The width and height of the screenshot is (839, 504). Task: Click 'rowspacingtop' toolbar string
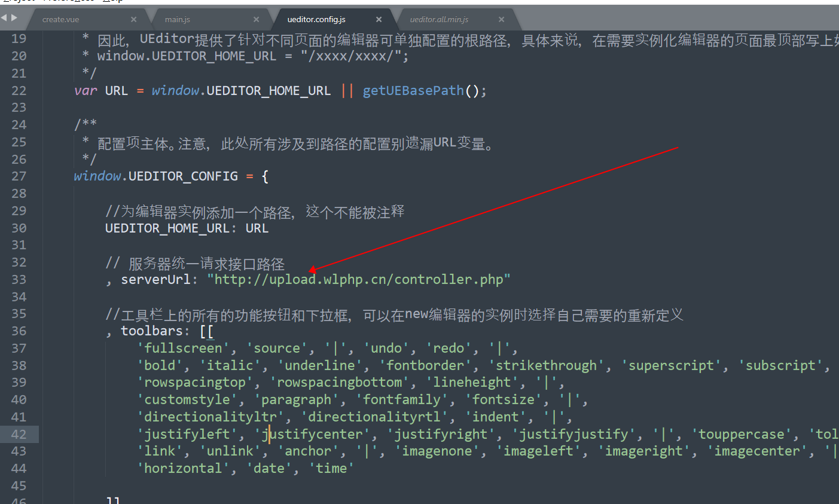(x=195, y=383)
